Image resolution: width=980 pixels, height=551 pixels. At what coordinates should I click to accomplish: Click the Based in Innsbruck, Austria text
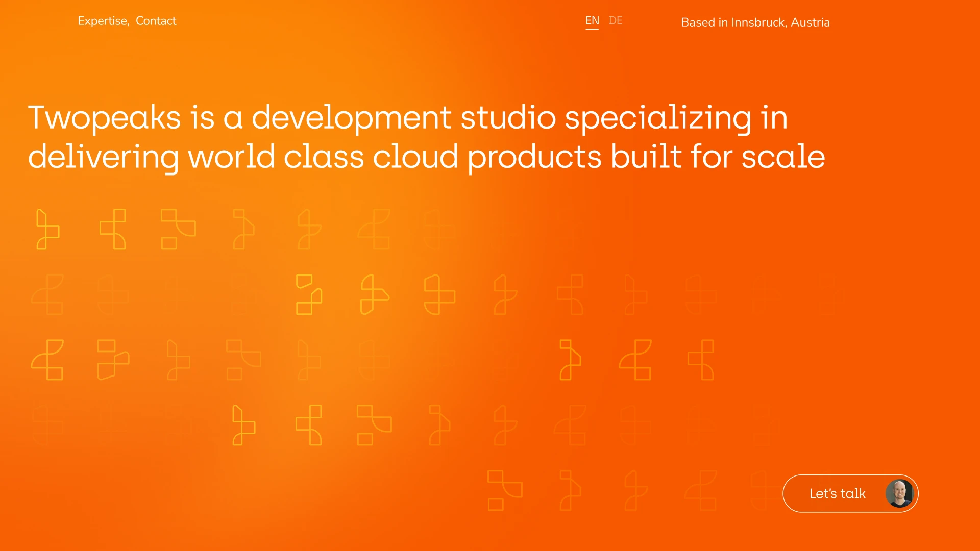tap(755, 22)
